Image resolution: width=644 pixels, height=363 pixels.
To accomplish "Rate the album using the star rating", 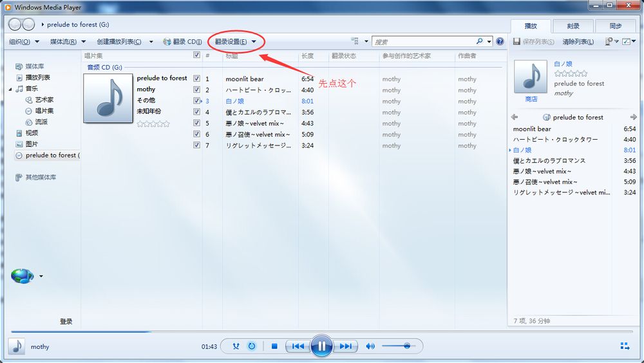I will (153, 124).
